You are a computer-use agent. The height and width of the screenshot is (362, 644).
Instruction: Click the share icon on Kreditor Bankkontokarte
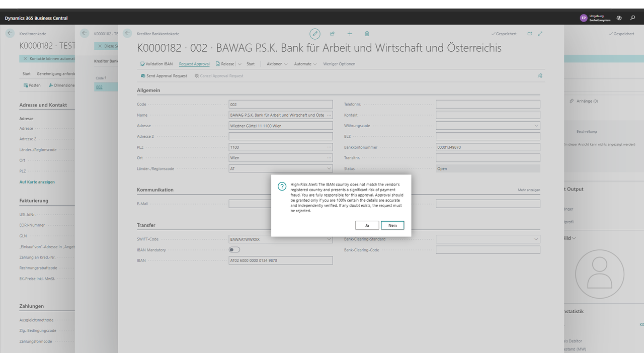point(332,34)
